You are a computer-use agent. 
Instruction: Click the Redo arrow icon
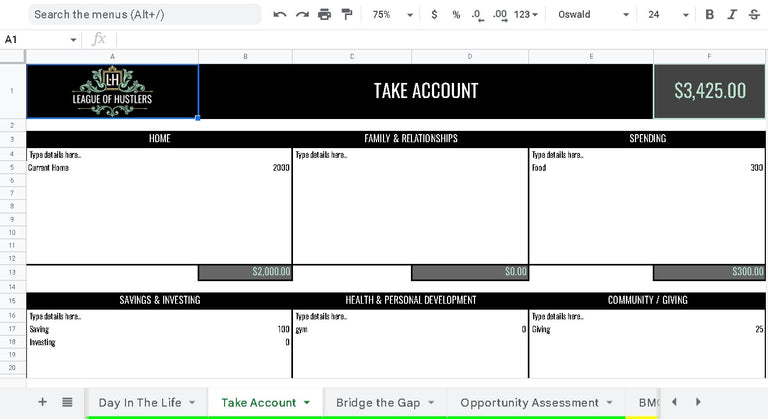coord(302,15)
